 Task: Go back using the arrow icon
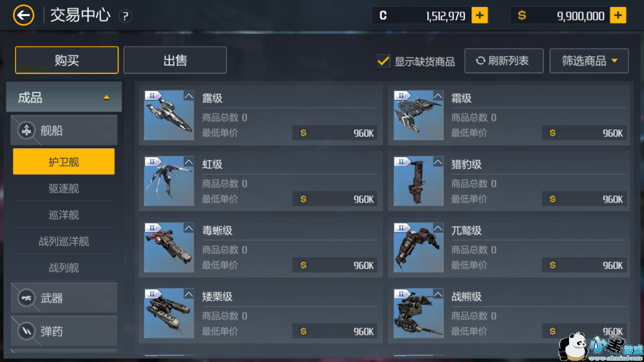pos(23,16)
